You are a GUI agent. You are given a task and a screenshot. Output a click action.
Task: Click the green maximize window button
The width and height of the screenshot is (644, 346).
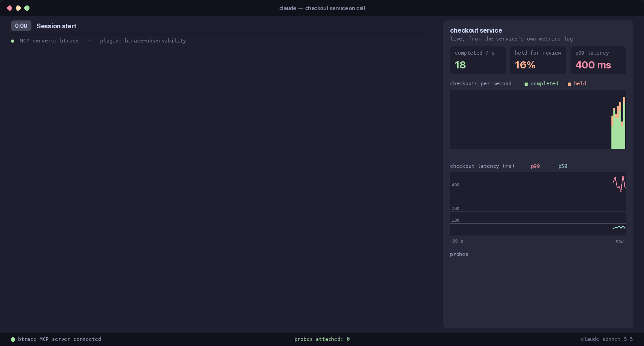27,8
